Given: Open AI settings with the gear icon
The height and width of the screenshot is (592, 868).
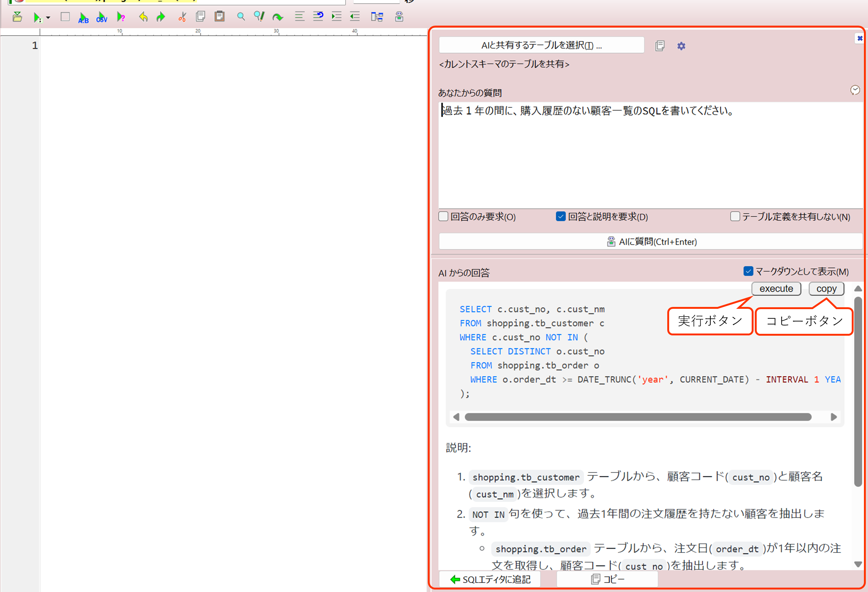Looking at the screenshot, I should coord(681,46).
